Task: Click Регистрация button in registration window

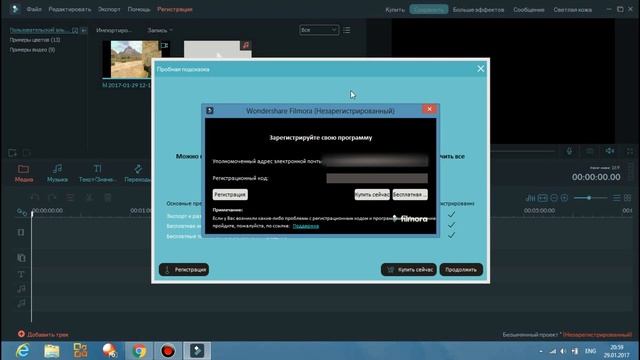Action: coord(230,195)
